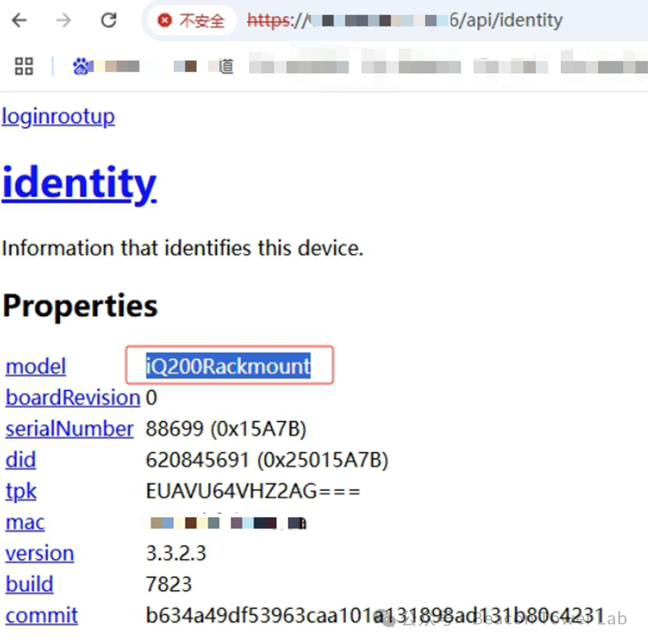This screenshot has width=648, height=644.
Task: Go back with the browser back arrow
Action: [19, 20]
